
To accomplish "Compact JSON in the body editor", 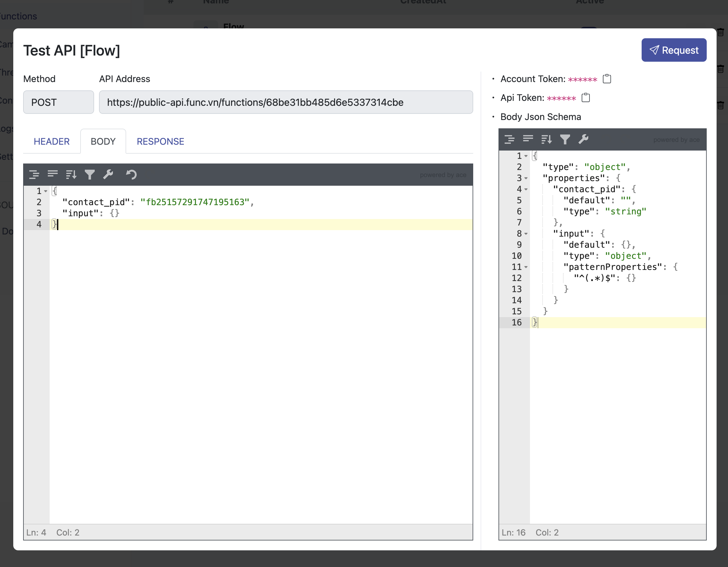I will pos(53,174).
